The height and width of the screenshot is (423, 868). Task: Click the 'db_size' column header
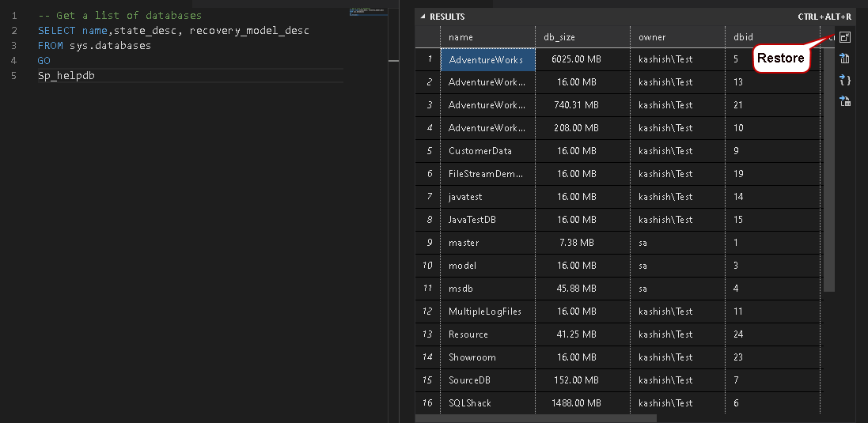(582, 37)
